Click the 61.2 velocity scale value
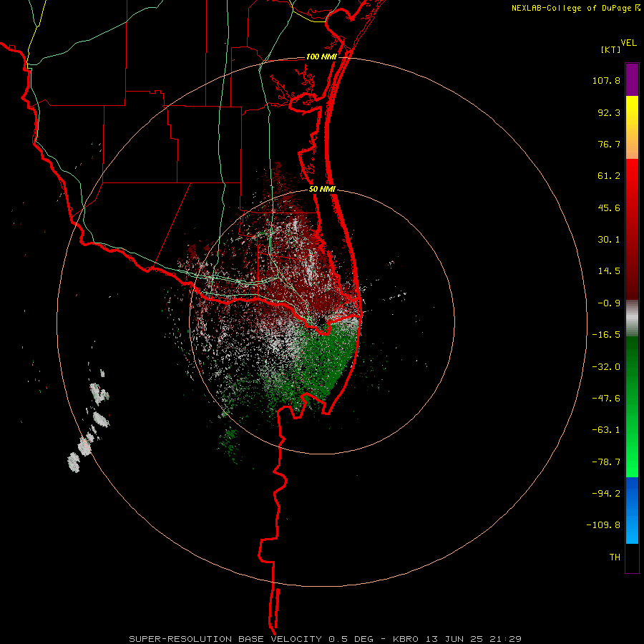Image resolution: width=644 pixels, height=644 pixels. point(609,176)
